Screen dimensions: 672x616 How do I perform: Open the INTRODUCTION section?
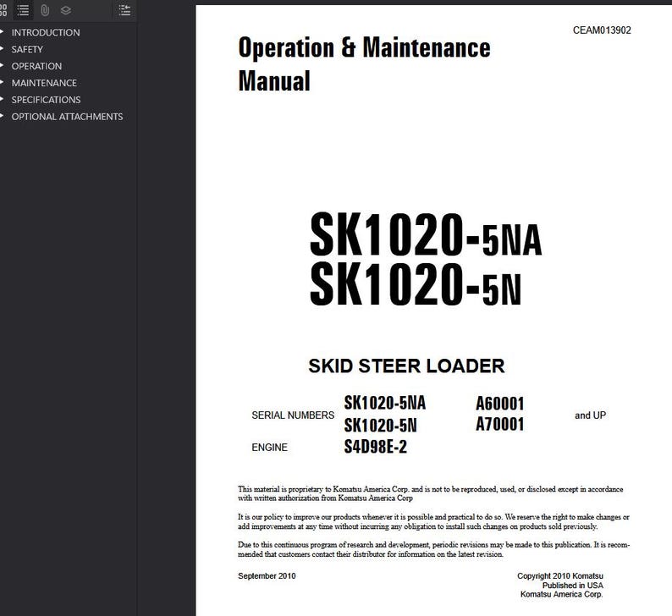(x=46, y=32)
